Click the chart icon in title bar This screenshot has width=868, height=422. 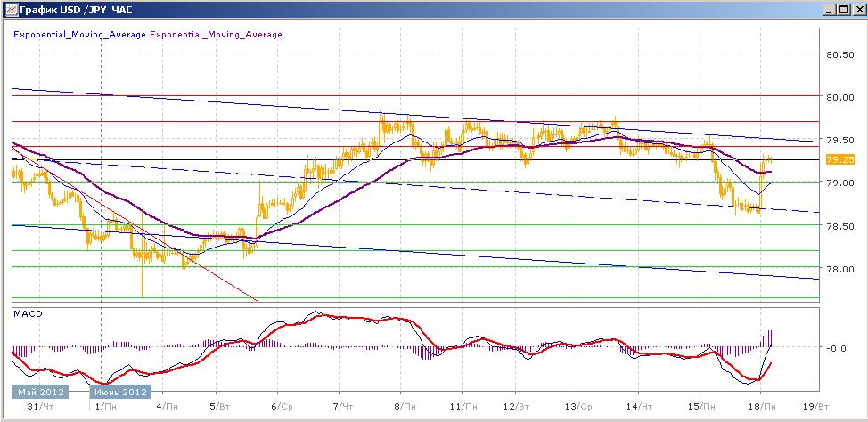pyautogui.click(x=10, y=10)
